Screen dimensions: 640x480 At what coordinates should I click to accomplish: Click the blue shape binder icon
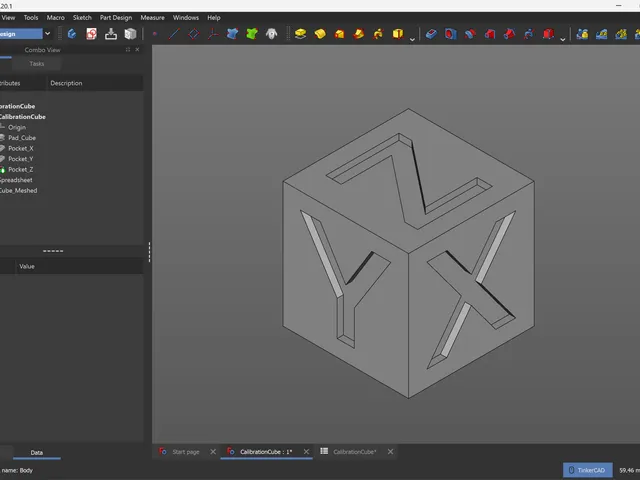pyautogui.click(x=233, y=33)
